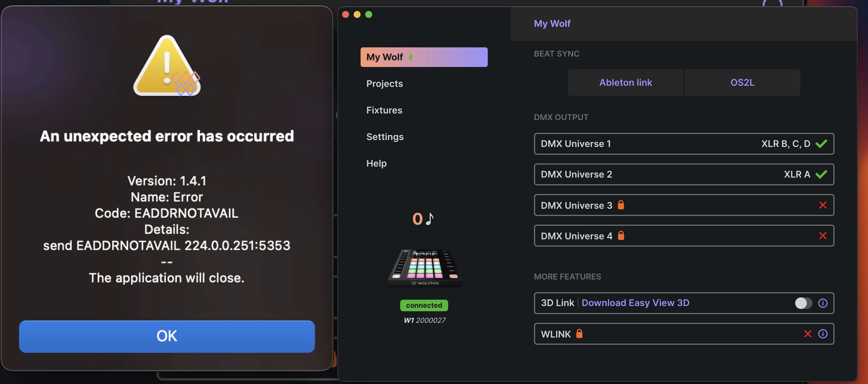The width and height of the screenshot is (868, 384).
Task: Click the BPM value 0
Action: (417, 219)
